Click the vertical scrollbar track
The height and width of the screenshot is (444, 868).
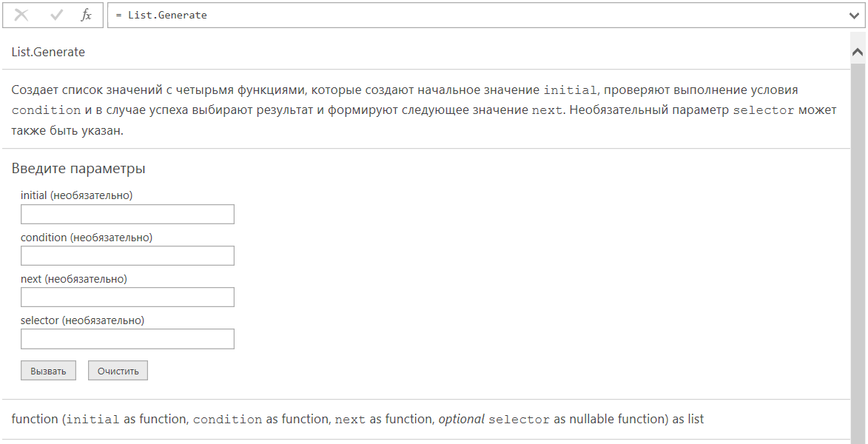pos(858,222)
